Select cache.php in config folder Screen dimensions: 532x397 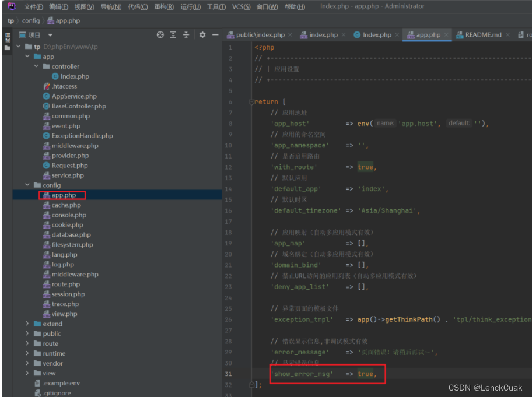pos(62,205)
